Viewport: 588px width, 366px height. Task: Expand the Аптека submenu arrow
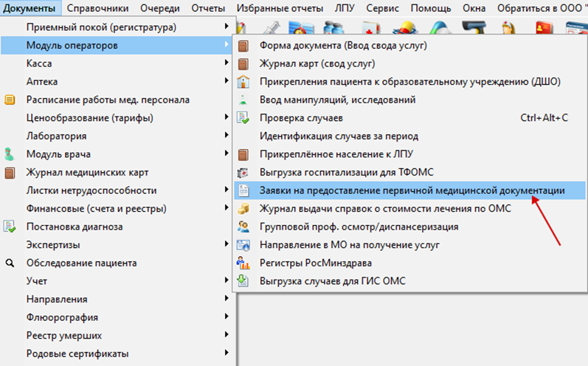pos(226,80)
